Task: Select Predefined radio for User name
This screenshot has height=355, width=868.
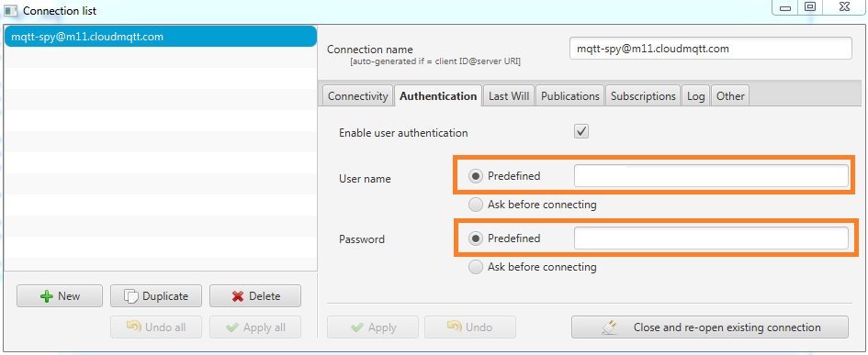Action: coord(476,176)
